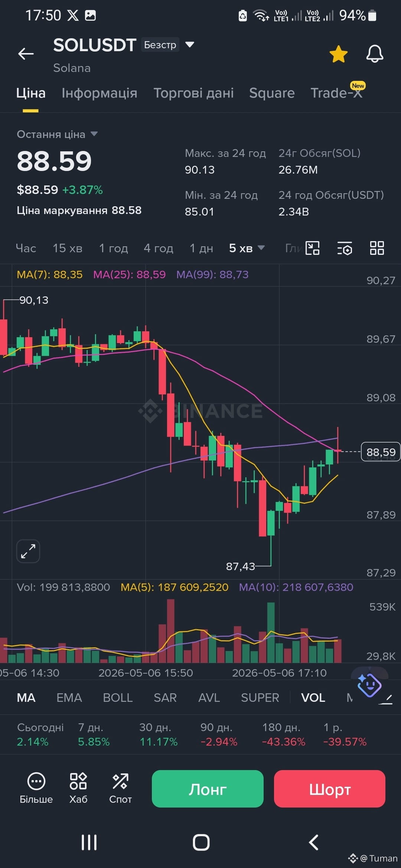This screenshot has height=868, width=401.
Task: Open price alert bell icon
Action: [x=375, y=54]
